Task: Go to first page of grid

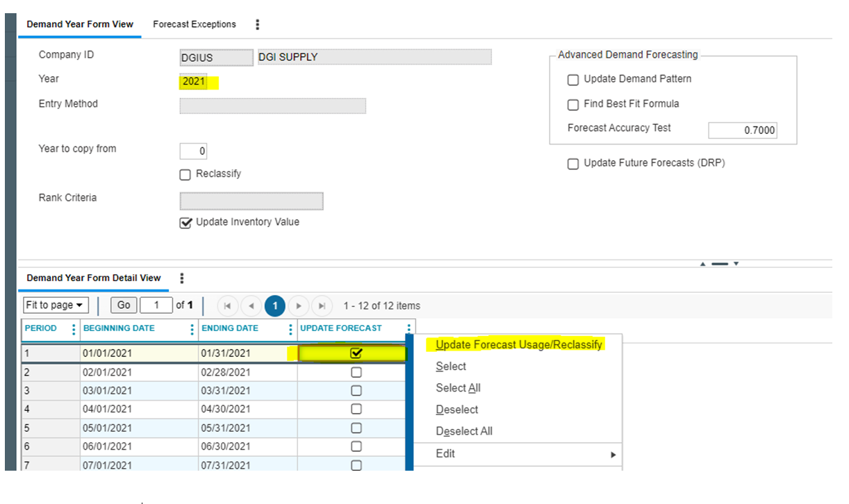Action: pos(227,305)
